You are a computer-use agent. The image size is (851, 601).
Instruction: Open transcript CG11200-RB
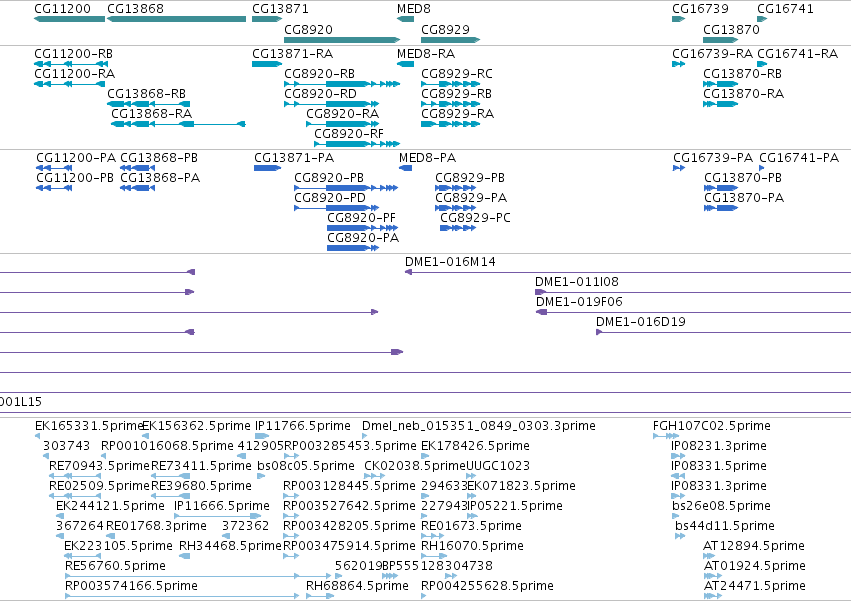tap(73, 54)
